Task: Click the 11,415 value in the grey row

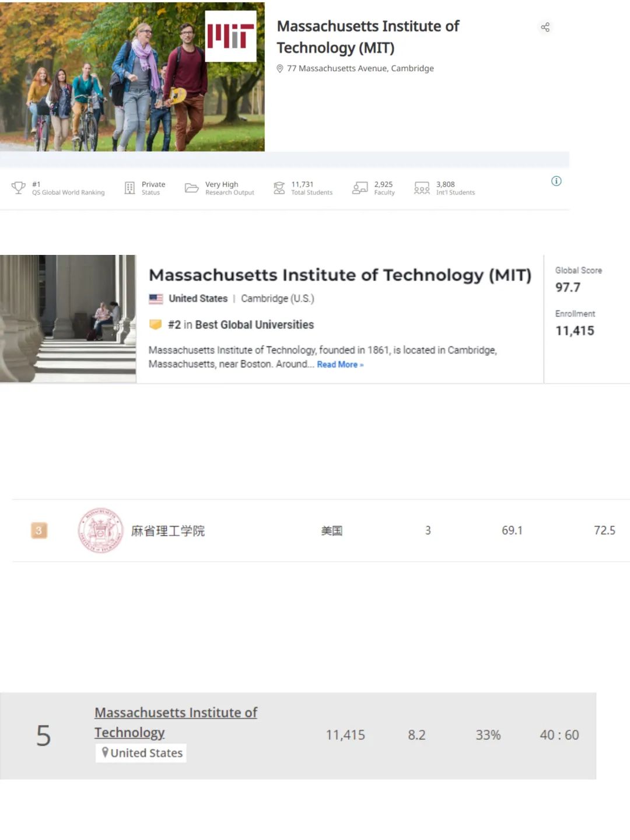Action: click(345, 735)
